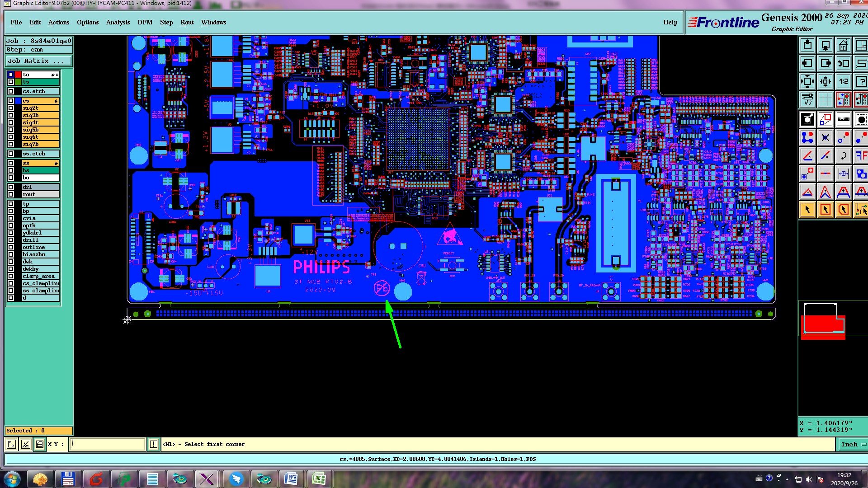Click the mirror FF tool icon

tap(861, 156)
